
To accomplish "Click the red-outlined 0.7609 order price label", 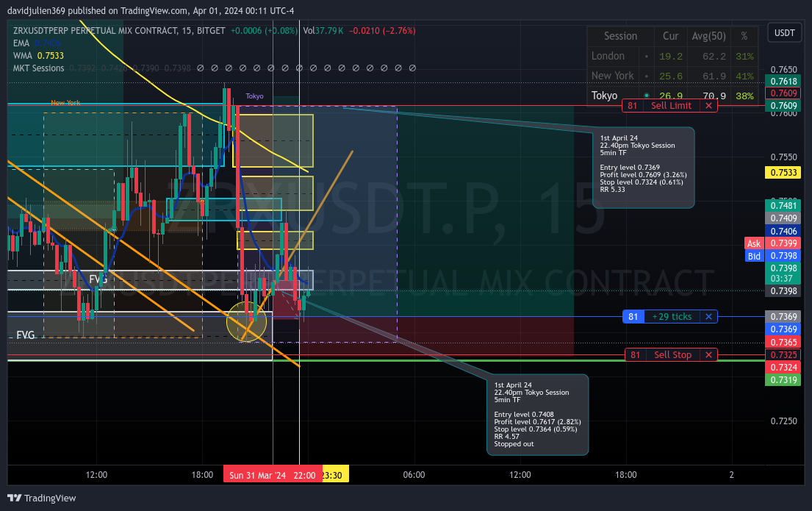I will point(783,93).
